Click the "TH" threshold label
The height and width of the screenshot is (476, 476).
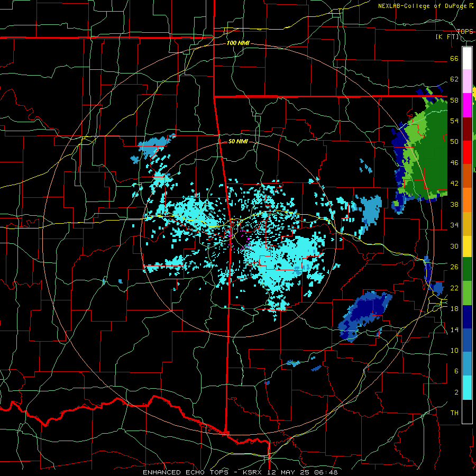pos(454,413)
